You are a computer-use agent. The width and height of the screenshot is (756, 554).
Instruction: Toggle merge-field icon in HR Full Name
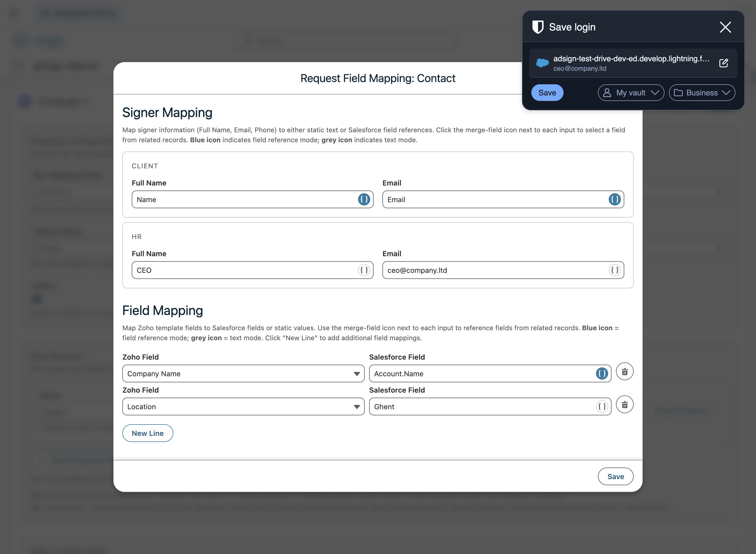[364, 270]
